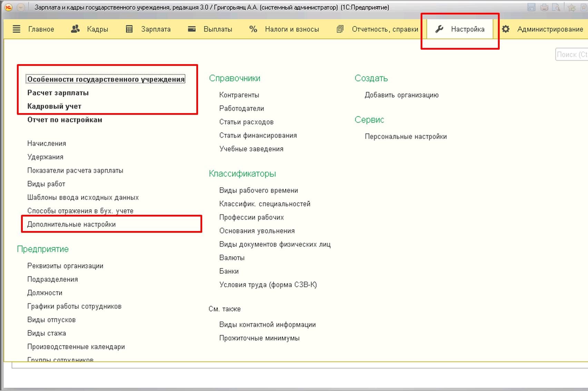
Task: Open the Банки classifier
Action: click(x=229, y=271)
